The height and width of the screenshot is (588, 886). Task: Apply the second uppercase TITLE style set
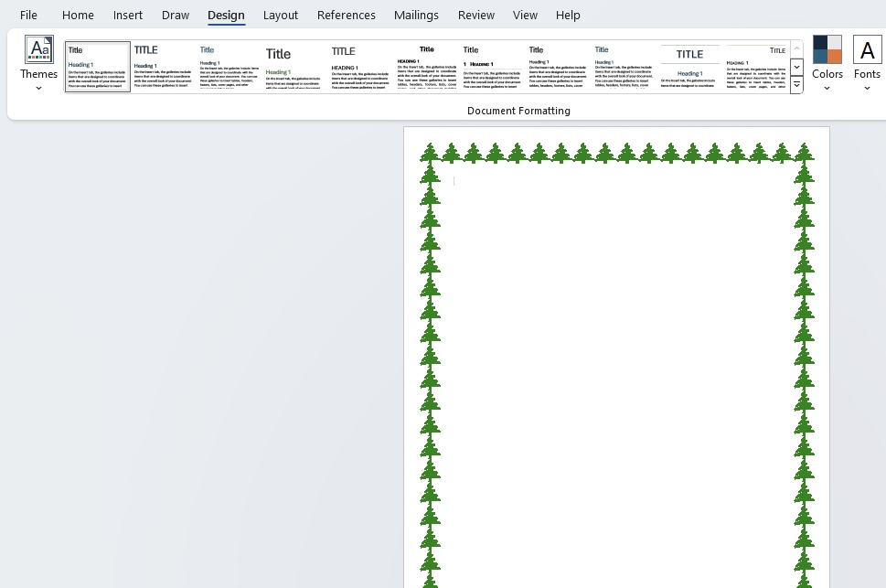360,66
